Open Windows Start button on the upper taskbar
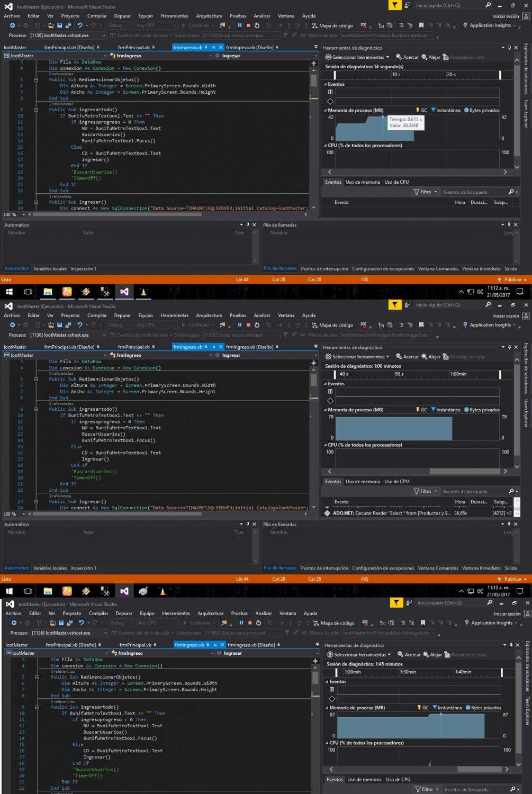The width and height of the screenshot is (532, 794). (9, 292)
